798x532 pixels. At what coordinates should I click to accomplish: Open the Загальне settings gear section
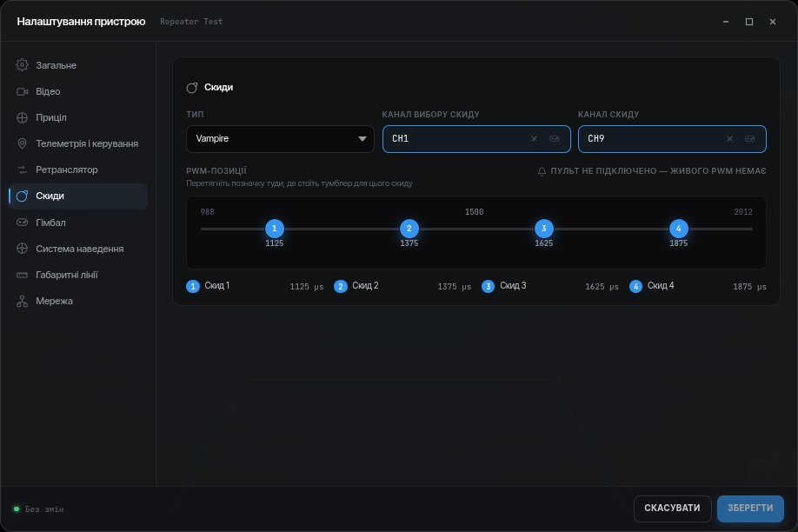click(22, 65)
